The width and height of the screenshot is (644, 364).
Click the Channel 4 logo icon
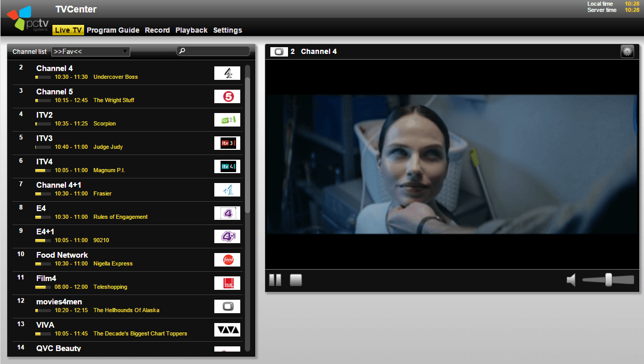point(227,73)
